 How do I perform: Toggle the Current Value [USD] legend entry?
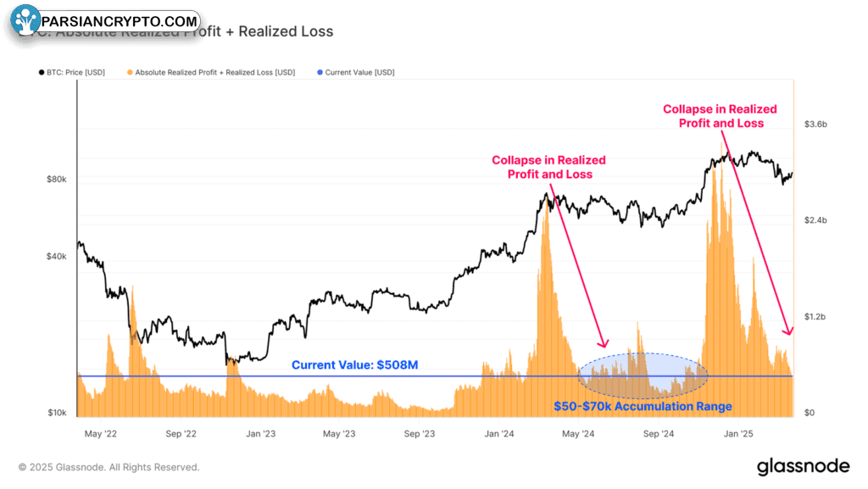point(355,73)
